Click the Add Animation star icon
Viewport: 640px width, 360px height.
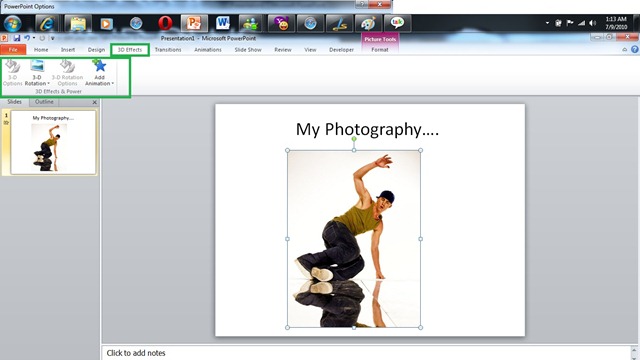coord(99,66)
